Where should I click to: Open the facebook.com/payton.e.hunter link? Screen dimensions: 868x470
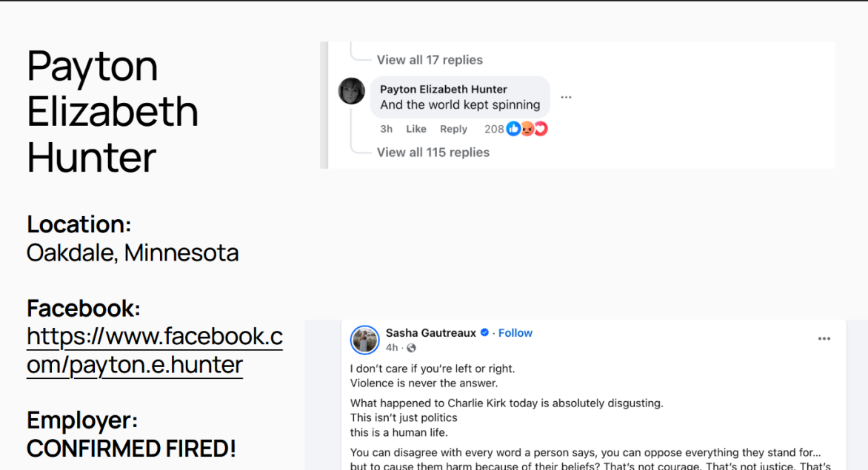pos(155,351)
